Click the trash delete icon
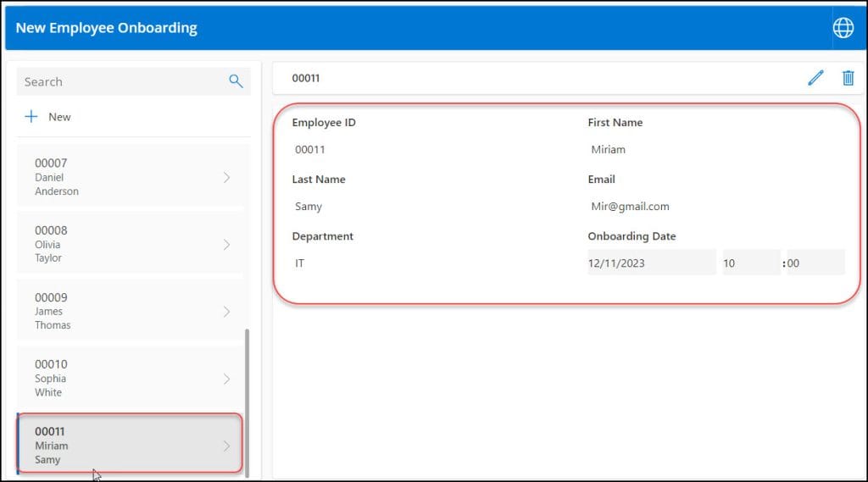 (x=848, y=78)
